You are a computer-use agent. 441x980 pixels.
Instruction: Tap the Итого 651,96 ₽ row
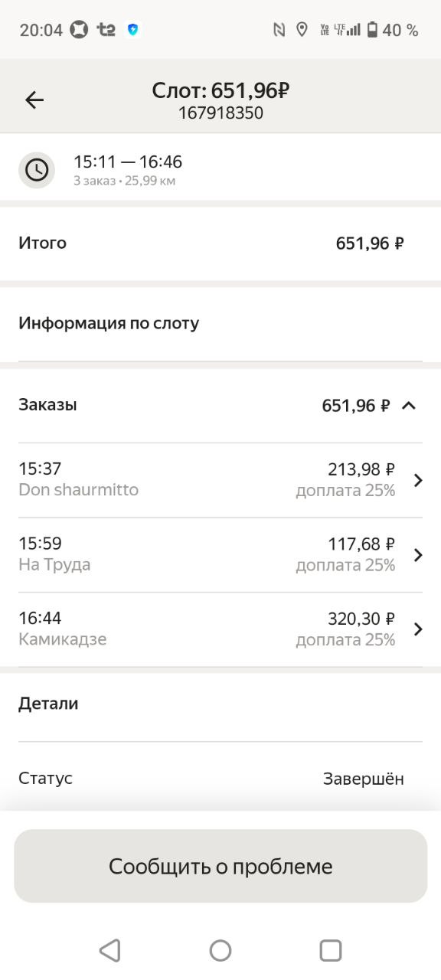(220, 243)
